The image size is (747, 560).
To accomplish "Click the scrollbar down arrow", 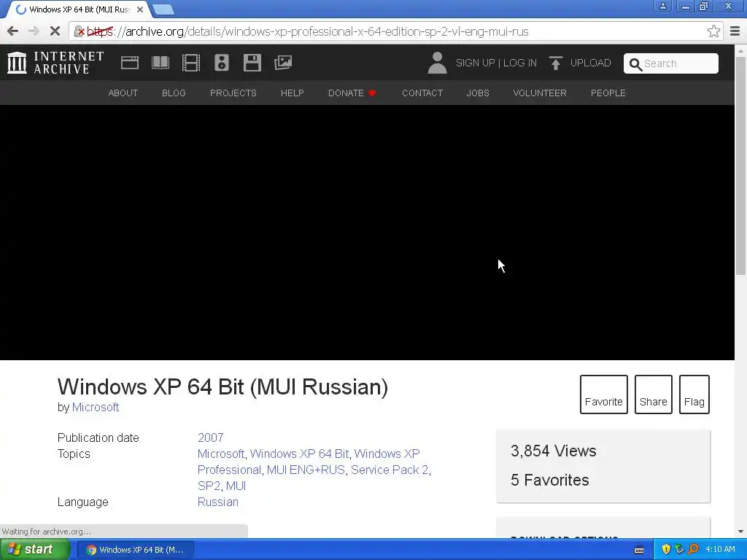I will pyautogui.click(x=740, y=532).
